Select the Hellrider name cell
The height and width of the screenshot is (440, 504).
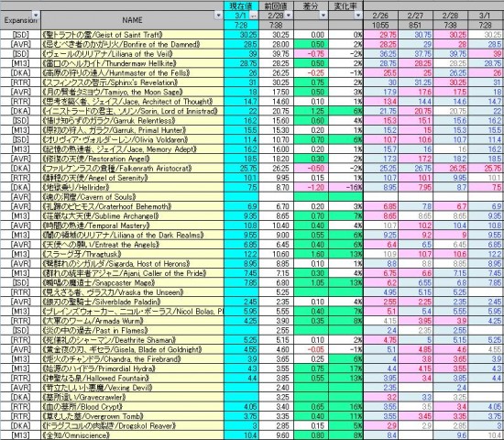(x=132, y=188)
